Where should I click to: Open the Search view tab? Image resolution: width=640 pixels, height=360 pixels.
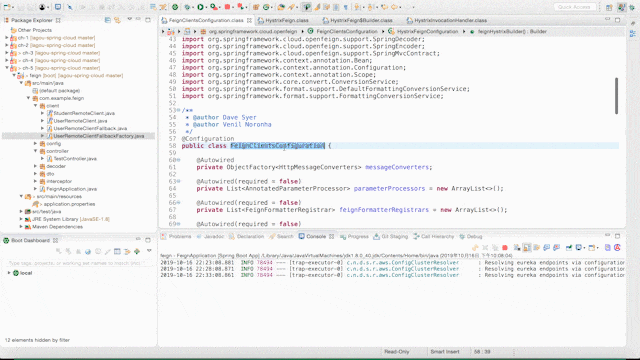[285, 236]
